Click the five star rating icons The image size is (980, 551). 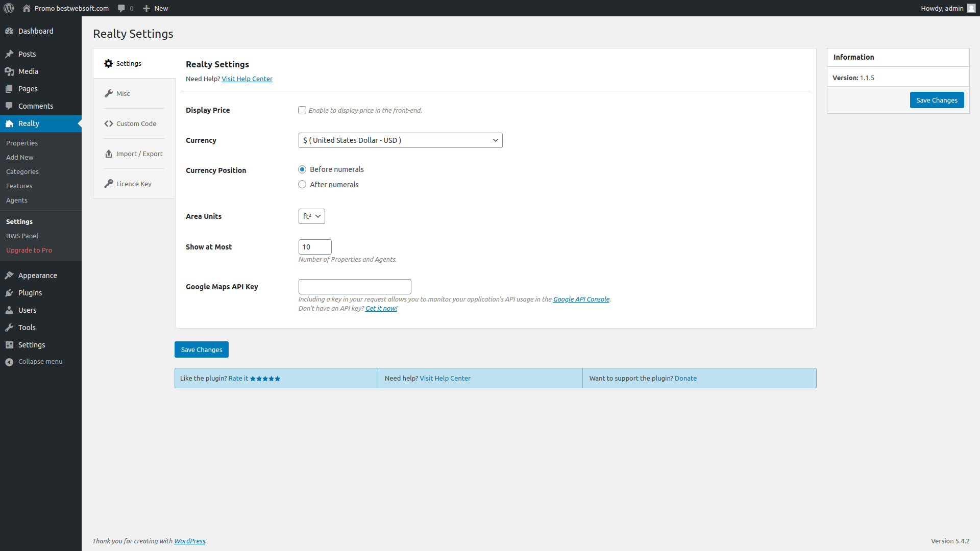pyautogui.click(x=265, y=379)
